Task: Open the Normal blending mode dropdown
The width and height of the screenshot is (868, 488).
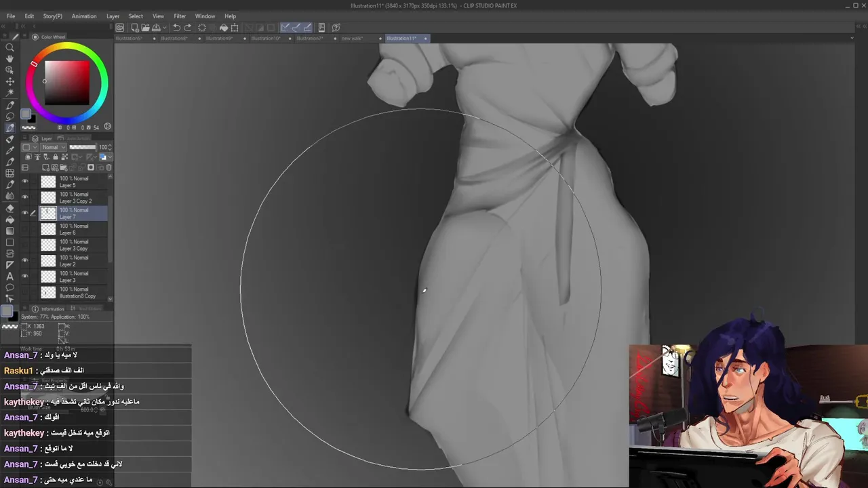Action: (54, 147)
